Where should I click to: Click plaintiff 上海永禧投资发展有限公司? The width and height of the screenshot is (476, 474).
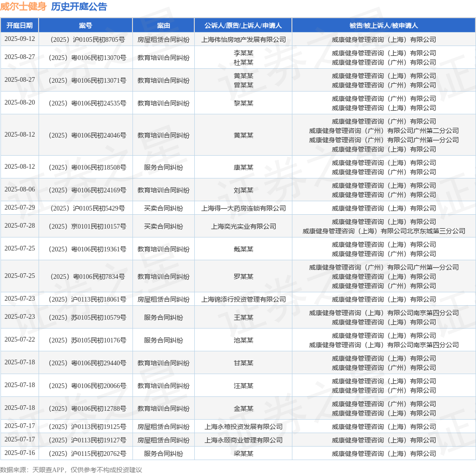coord(243,427)
